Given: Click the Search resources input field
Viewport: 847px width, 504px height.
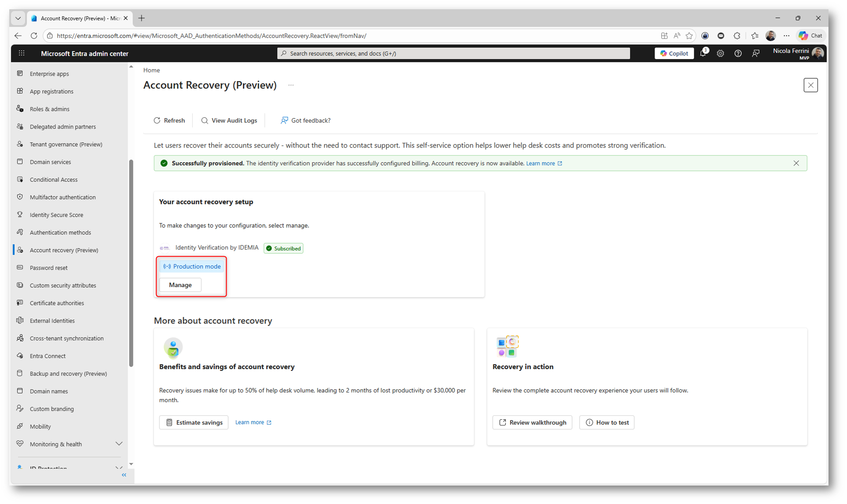Looking at the screenshot, I should coord(454,53).
